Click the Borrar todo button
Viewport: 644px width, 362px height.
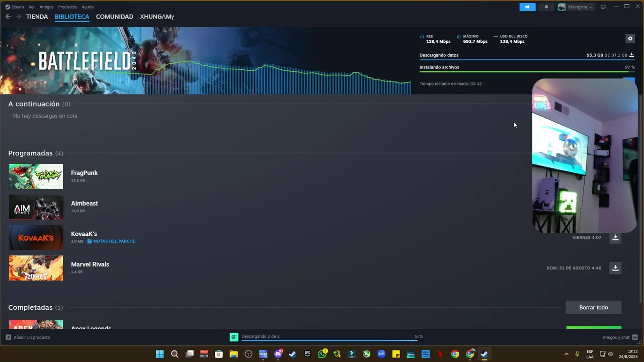594,307
